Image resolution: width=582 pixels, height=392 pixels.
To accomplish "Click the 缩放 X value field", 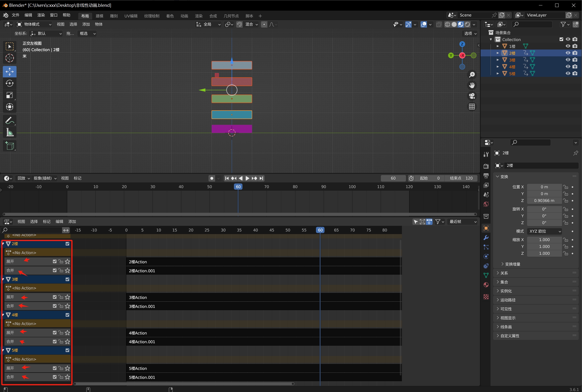I will click(x=544, y=240).
